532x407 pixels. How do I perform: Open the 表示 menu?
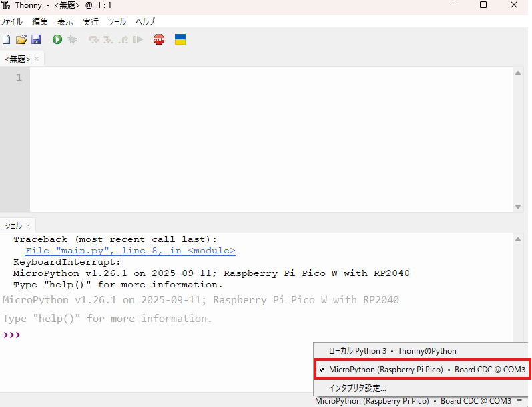click(x=65, y=22)
